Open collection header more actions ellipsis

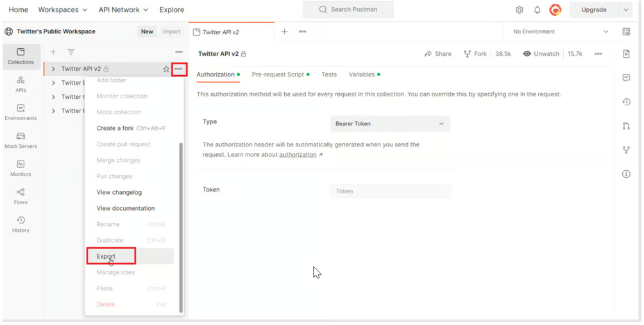tap(598, 54)
